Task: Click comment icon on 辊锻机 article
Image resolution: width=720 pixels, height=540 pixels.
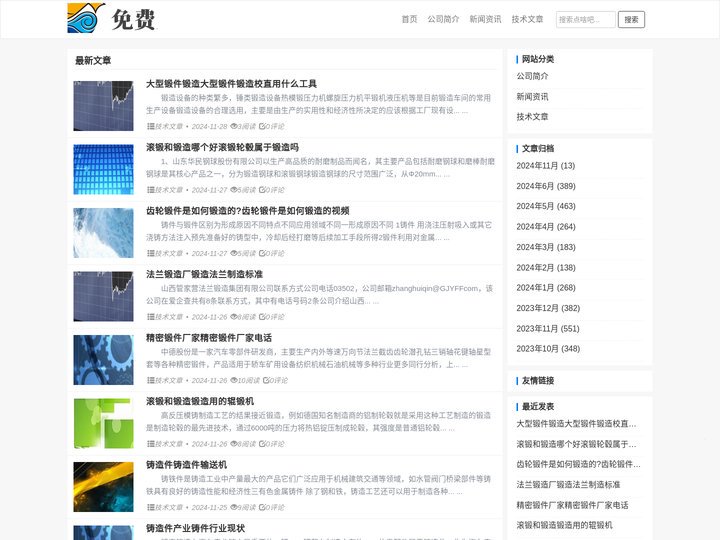Action: (x=262, y=444)
